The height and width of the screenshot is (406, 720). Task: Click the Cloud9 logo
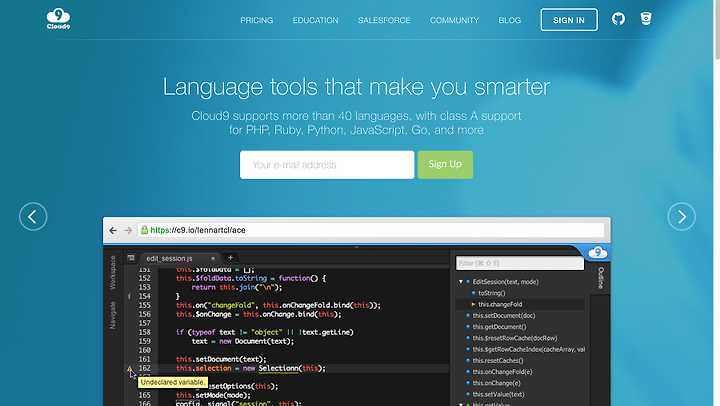click(x=58, y=19)
